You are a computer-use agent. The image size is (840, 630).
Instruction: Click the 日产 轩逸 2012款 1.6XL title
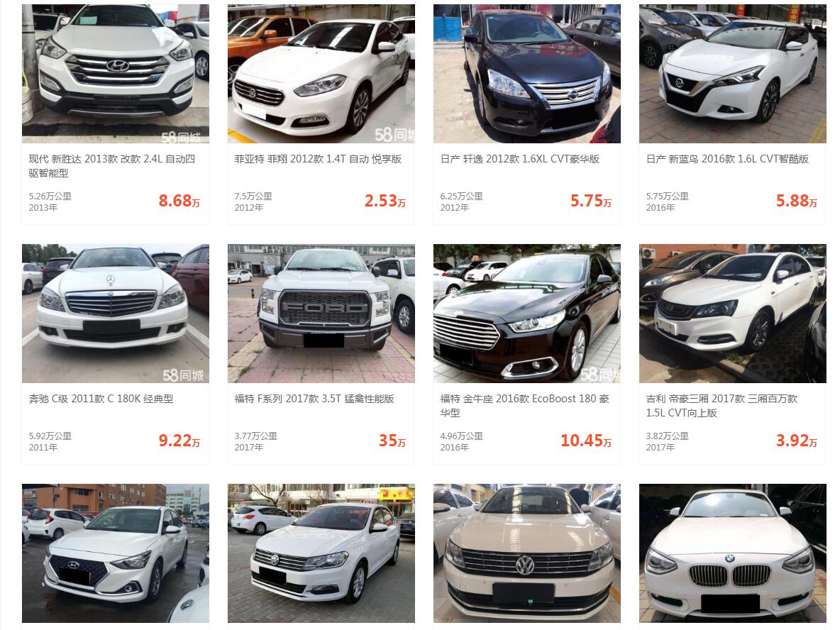(519, 159)
